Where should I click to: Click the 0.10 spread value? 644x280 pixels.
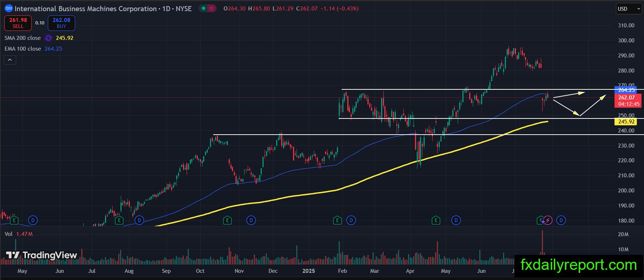pos(40,23)
